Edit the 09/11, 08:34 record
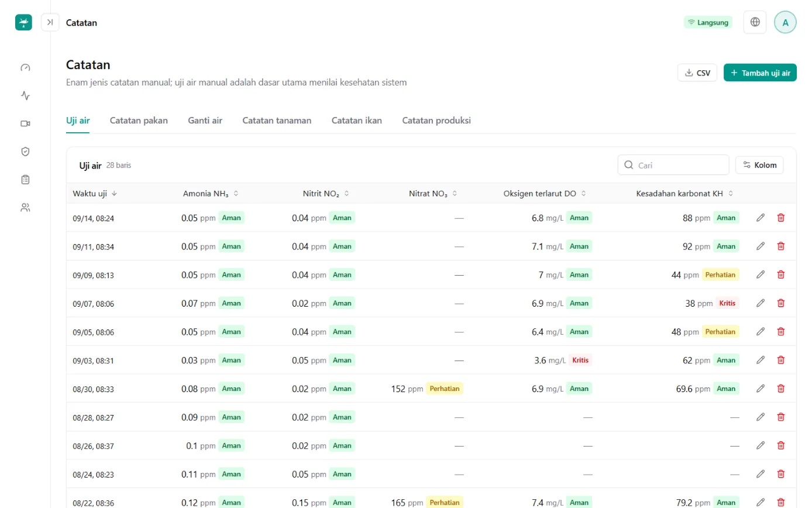This screenshot has width=812, height=508. point(761,246)
